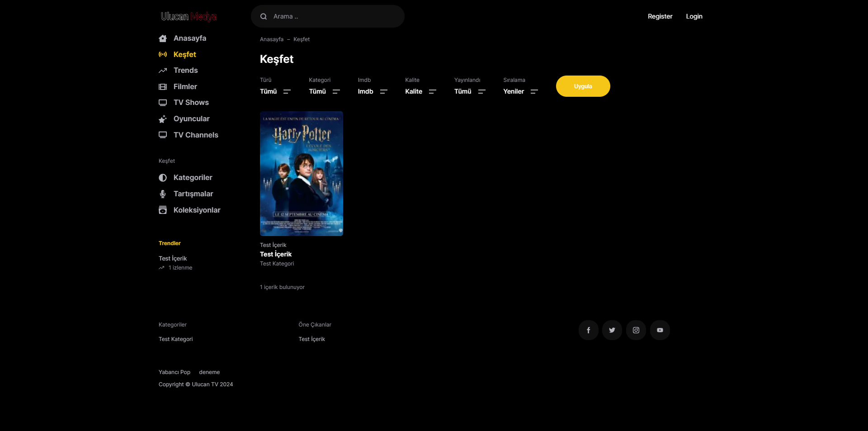Open the Sıralama Yeniler dropdown
The image size is (868, 431).
(521, 91)
